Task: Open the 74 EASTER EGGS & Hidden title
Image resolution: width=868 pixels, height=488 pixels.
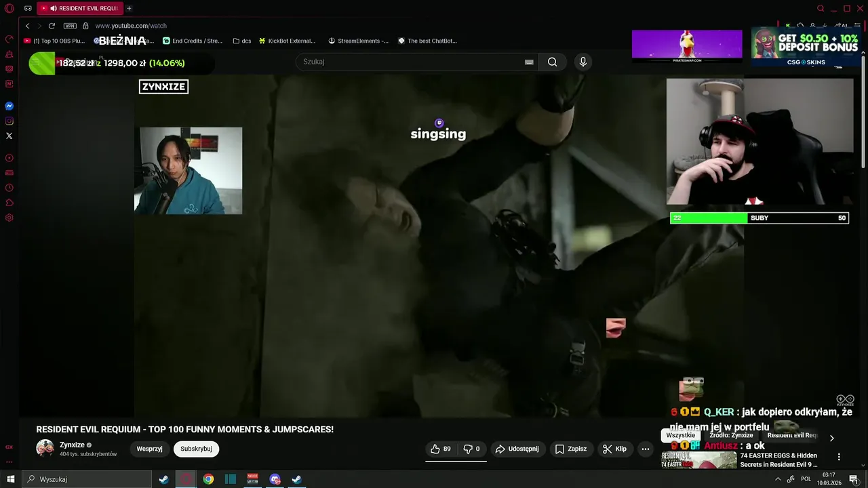Action: coord(779,460)
